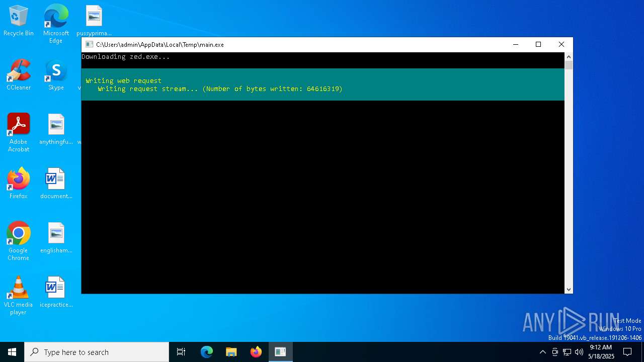Open File Explorer from the taskbar

(x=231, y=352)
